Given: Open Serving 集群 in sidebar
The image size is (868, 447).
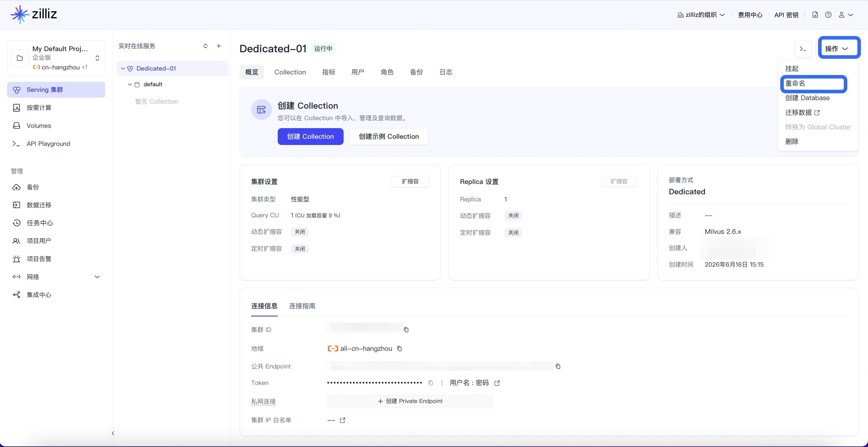Looking at the screenshot, I should pyautogui.click(x=56, y=89).
